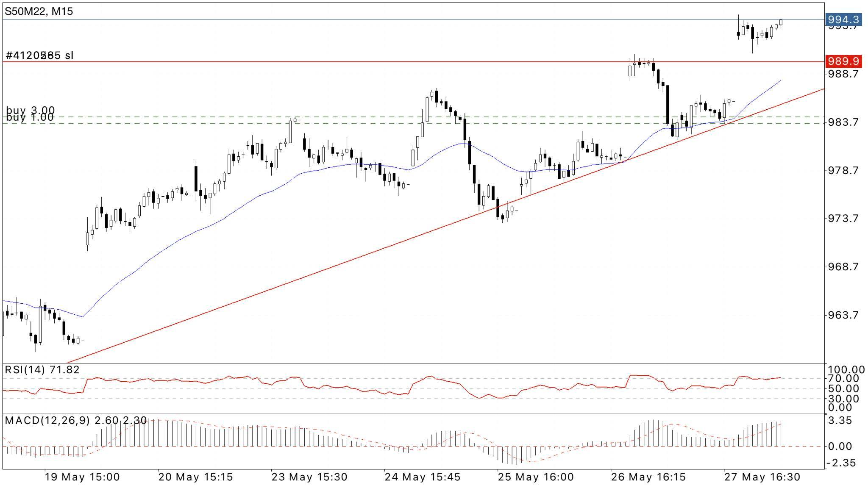Click the MACD(12,26,9) 2.60 2.30 label

coord(76,420)
